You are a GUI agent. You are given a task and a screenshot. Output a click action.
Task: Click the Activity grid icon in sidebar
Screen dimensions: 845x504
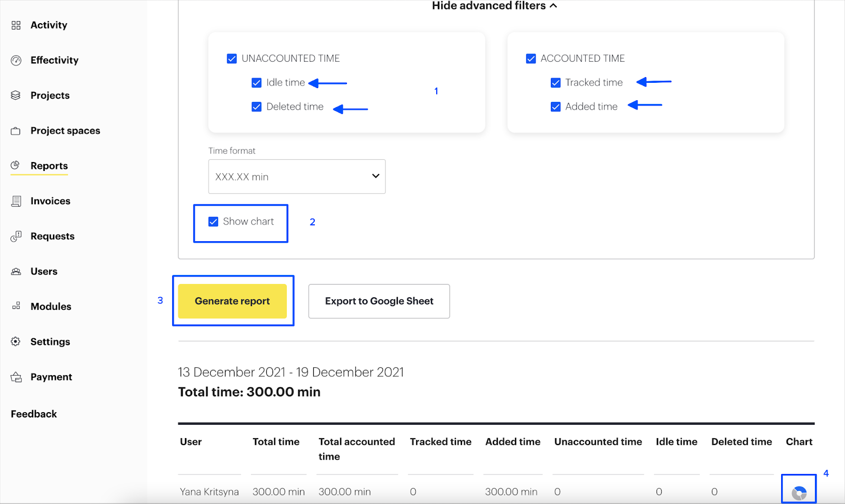point(16,25)
